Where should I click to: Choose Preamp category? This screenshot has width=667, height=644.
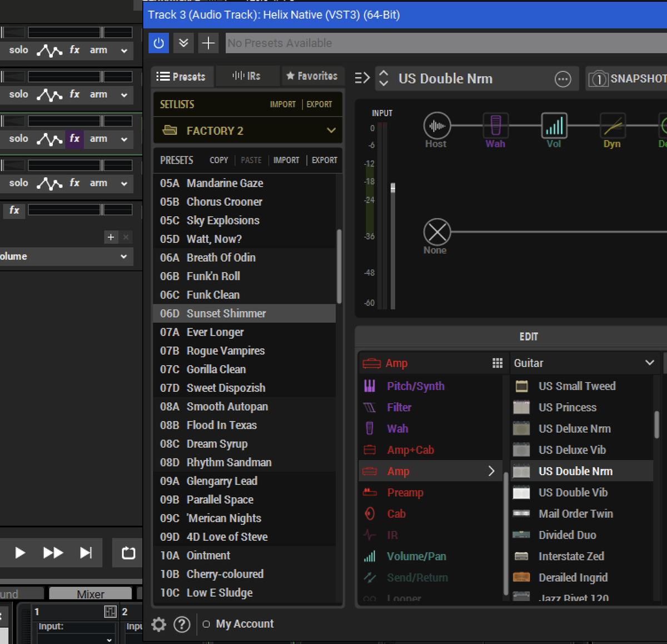431,492
